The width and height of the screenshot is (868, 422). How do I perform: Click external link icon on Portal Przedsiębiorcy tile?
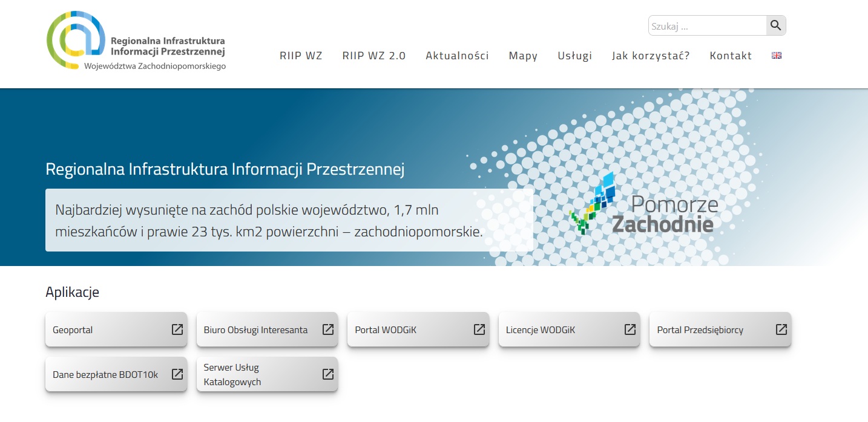[781, 329]
